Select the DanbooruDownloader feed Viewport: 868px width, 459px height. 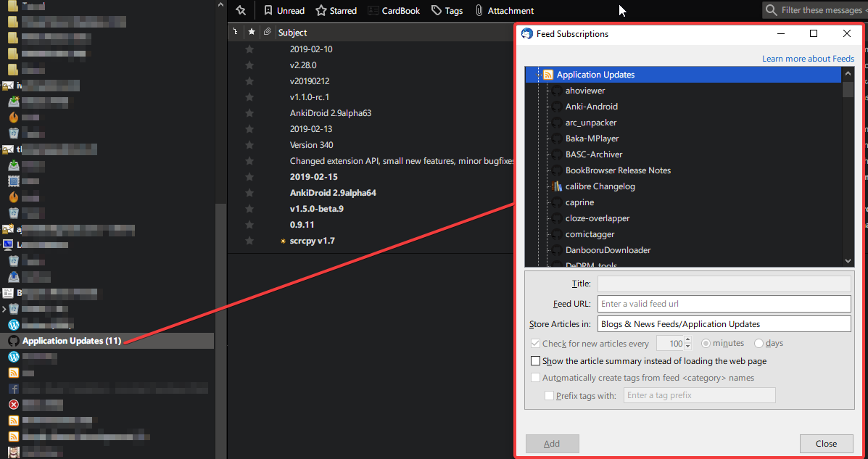click(608, 250)
